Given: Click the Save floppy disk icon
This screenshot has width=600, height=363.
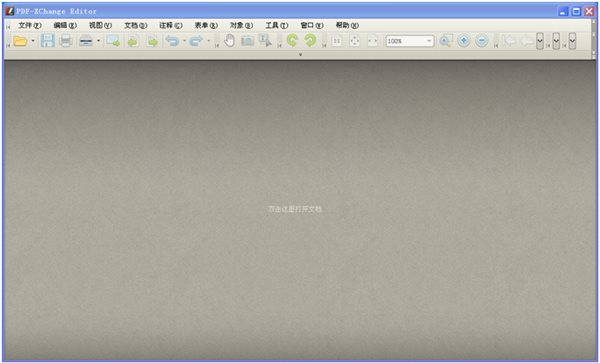Looking at the screenshot, I should click(x=47, y=41).
